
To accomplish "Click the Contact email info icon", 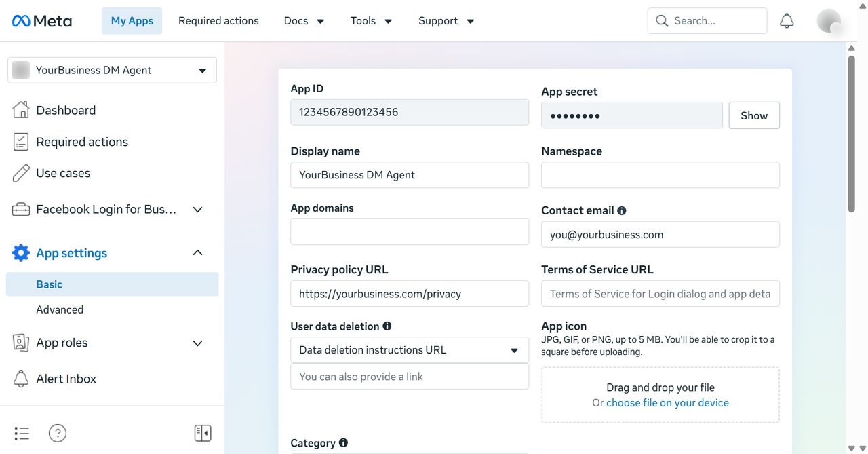I will click(622, 211).
